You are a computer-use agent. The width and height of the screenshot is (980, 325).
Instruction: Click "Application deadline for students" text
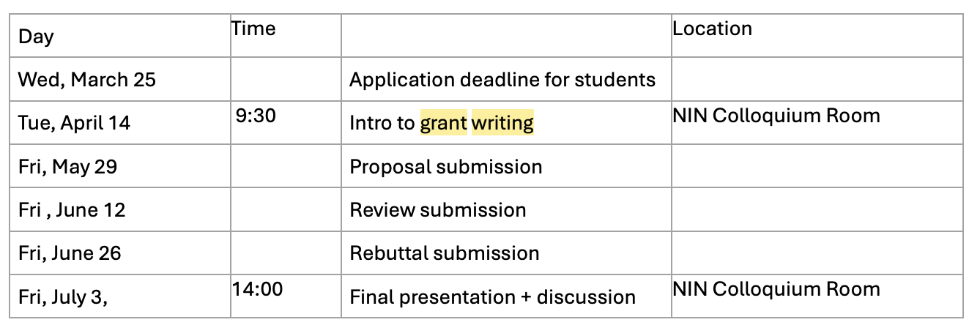[x=502, y=79]
